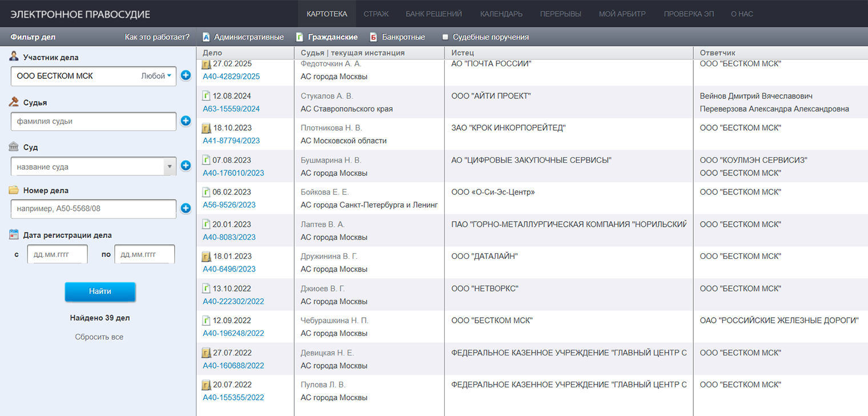The image size is (868, 416).
Task: Click the Сбросить все reset link
Action: [99, 337]
